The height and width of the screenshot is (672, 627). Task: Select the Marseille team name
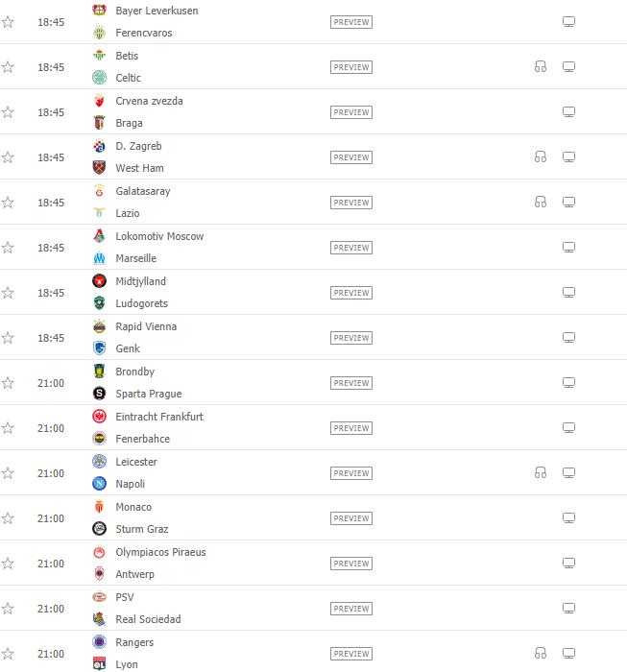[135, 258]
